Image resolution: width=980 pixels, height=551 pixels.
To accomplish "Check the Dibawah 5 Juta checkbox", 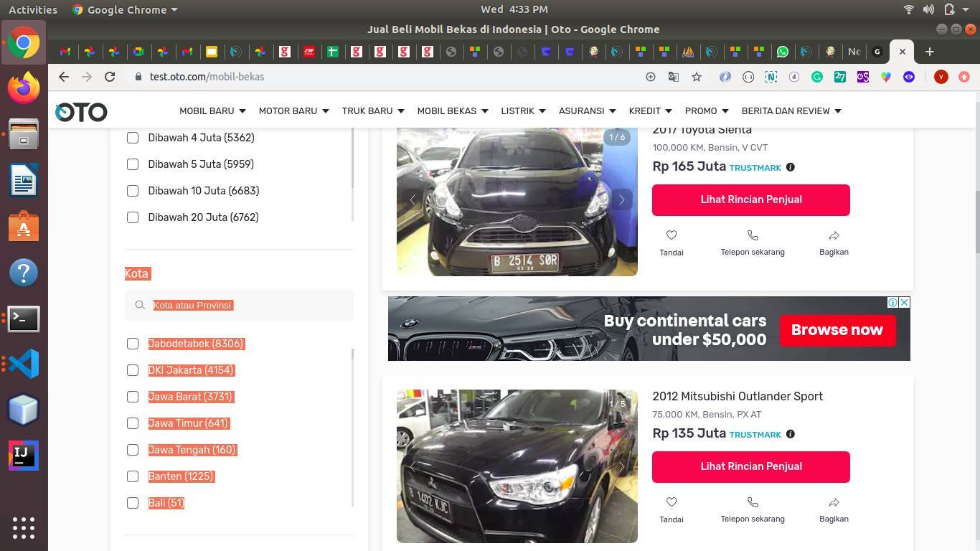I will 133,164.
